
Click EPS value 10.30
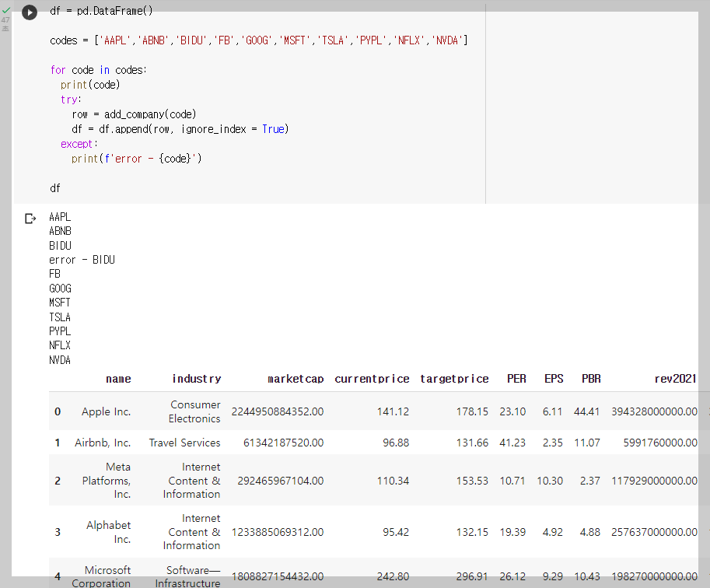pos(550,481)
